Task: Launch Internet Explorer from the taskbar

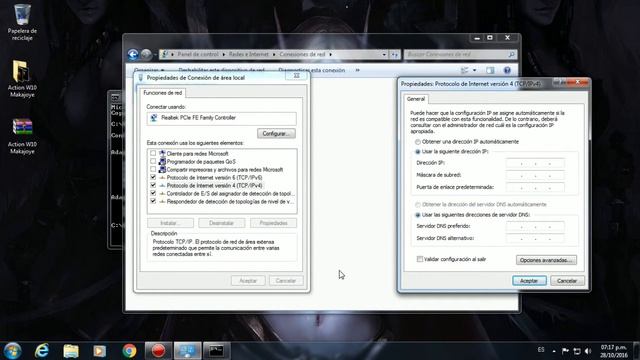Action: [x=42, y=351]
